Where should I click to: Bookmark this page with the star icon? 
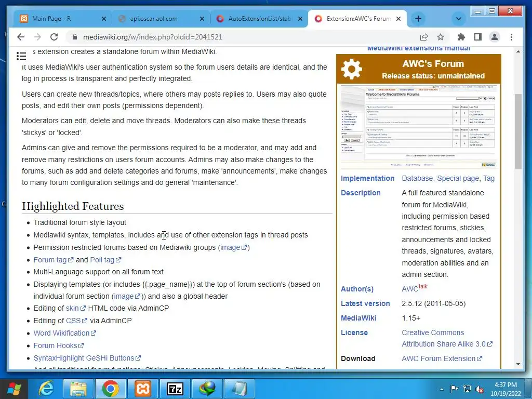[441, 37]
